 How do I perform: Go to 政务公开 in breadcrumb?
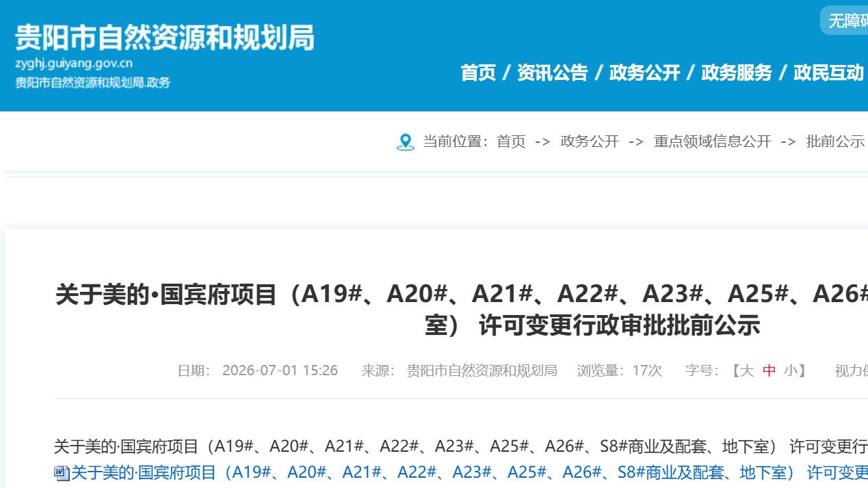pyautogui.click(x=590, y=141)
